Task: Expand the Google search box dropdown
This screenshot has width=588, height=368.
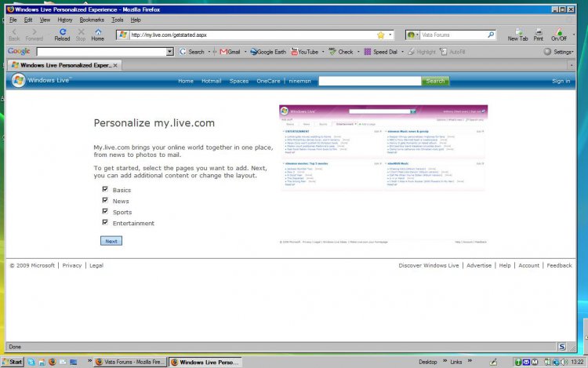Action: coord(170,52)
